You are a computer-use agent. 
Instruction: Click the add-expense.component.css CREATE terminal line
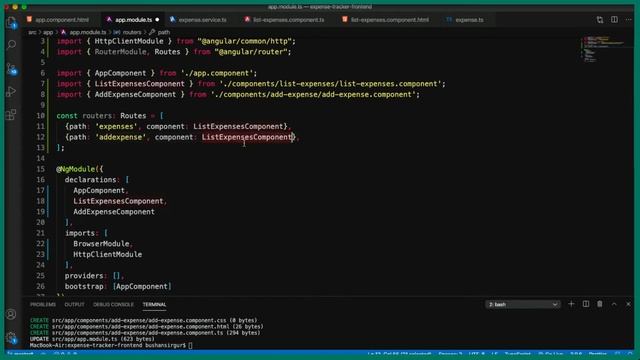(x=143, y=320)
